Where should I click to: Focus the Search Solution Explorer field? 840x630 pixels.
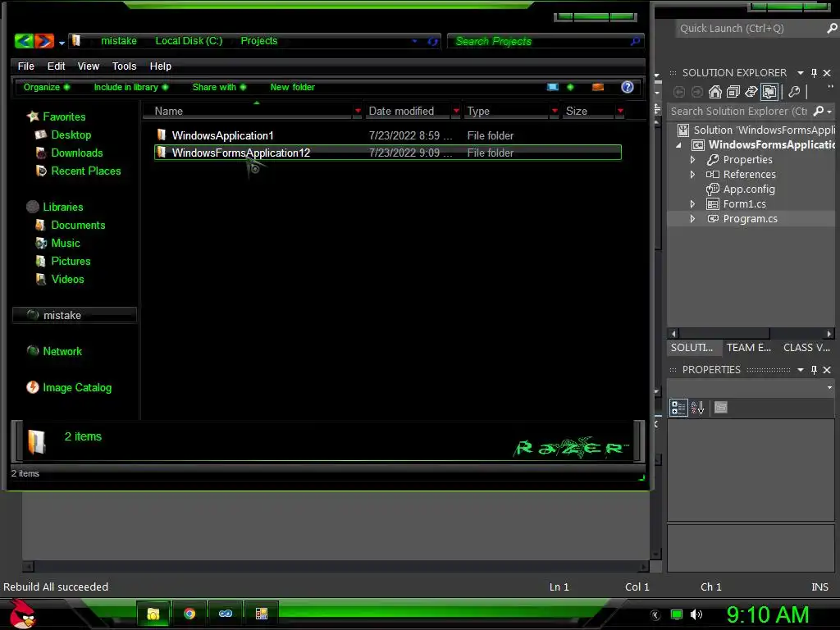[x=739, y=112]
